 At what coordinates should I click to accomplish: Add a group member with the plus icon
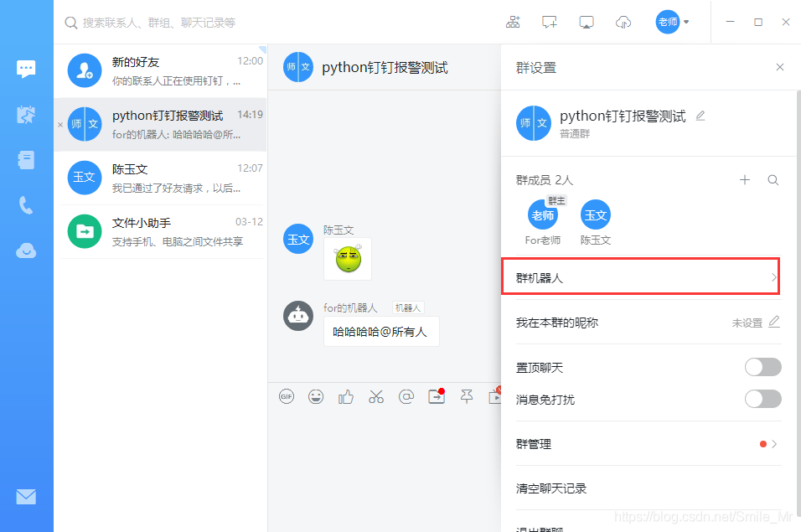click(745, 179)
